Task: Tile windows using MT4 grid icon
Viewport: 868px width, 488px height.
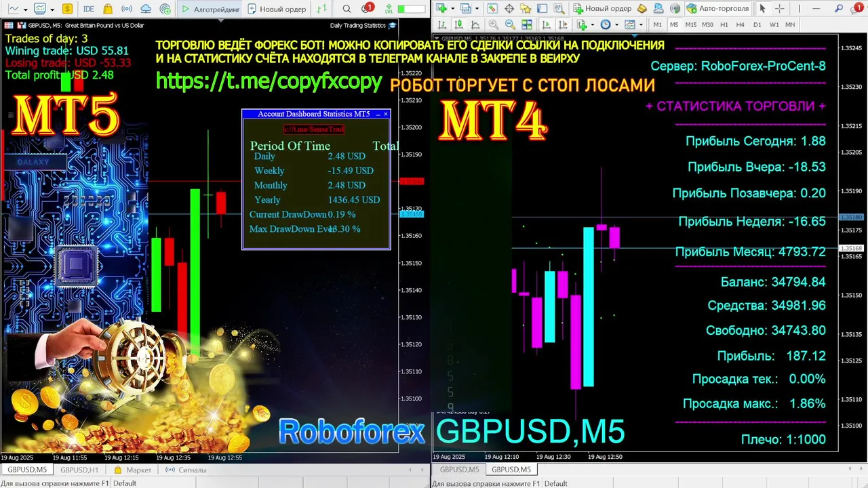Action: (x=526, y=24)
